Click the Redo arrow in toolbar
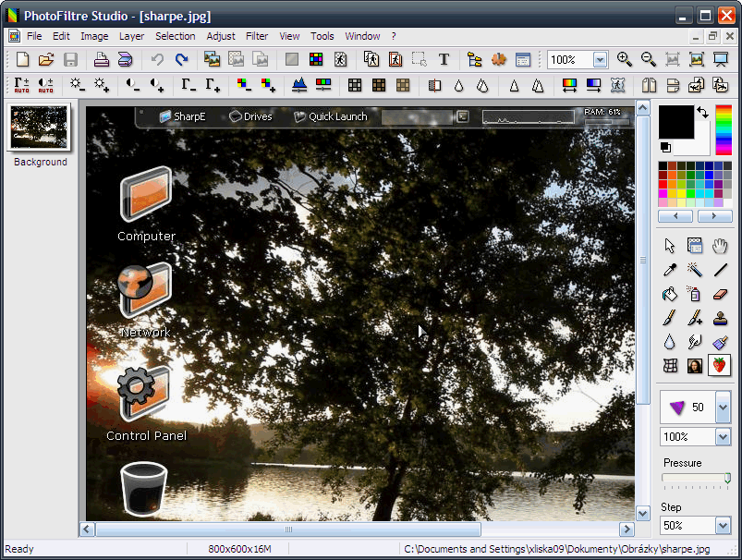742x560 pixels. pos(181,59)
